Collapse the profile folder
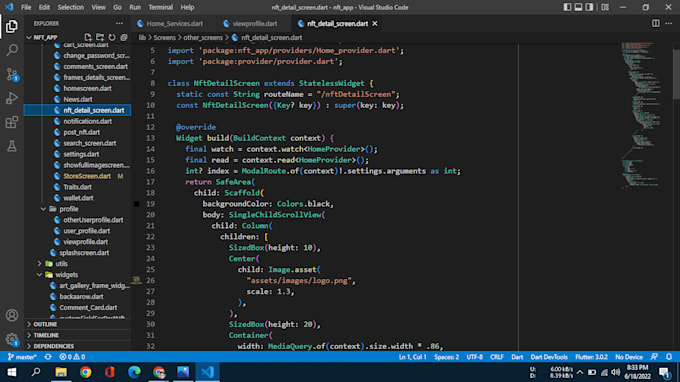680x382 pixels. point(43,209)
